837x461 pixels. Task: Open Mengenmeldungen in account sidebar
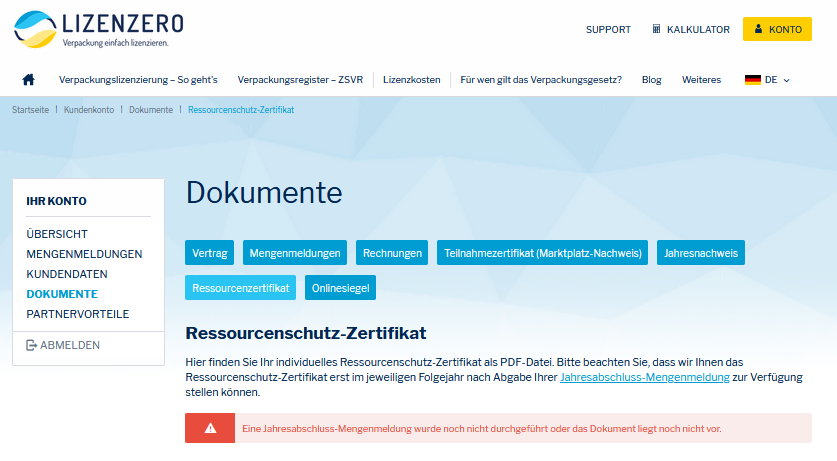[84, 254]
